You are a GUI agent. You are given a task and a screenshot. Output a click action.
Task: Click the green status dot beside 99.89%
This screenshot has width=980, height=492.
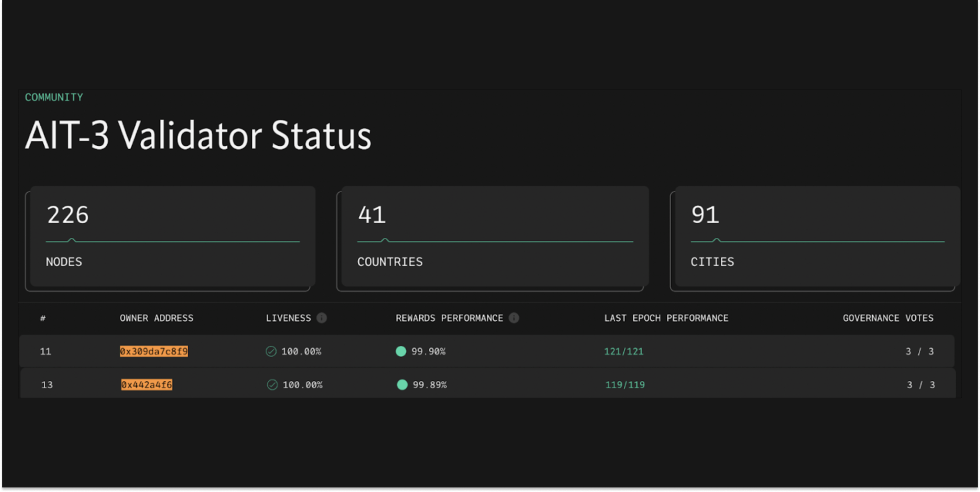(x=402, y=385)
